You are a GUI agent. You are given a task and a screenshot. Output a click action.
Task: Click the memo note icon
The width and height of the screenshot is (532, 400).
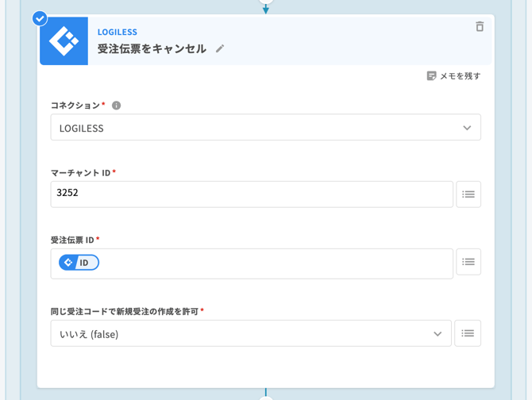(431, 76)
